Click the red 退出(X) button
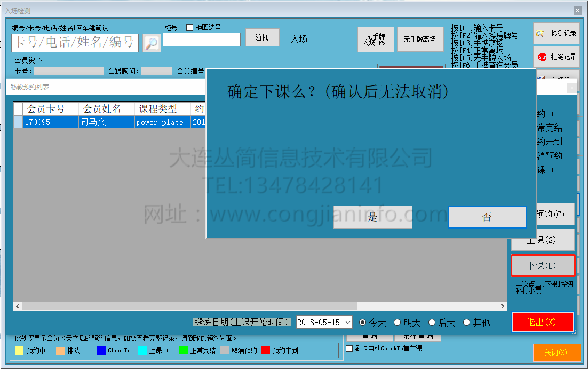This screenshot has height=369, width=588. click(543, 322)
